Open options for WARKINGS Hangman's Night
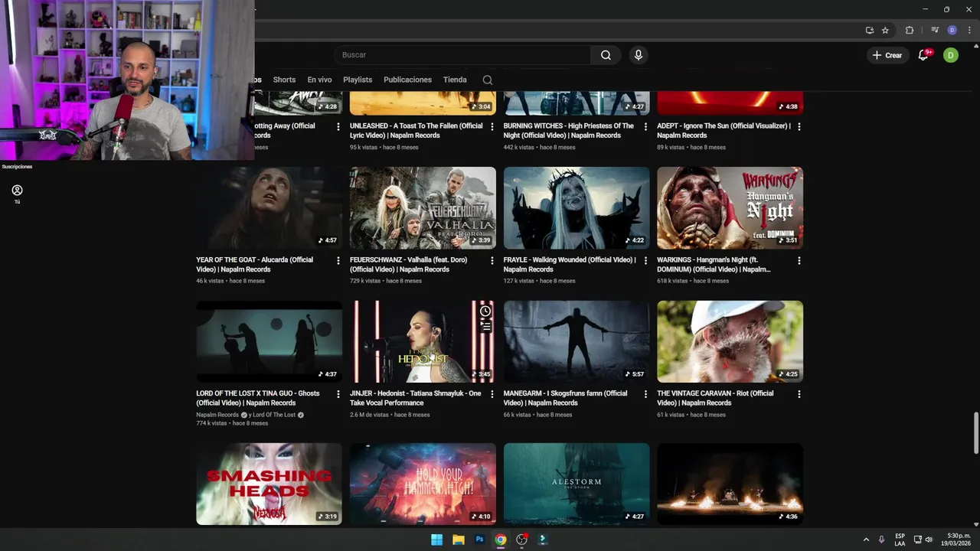 pyautogui.click(x=799, y=261)
